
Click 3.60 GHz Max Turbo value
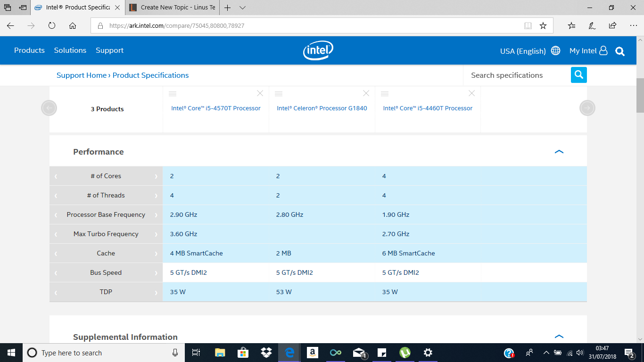click(183, 234)
